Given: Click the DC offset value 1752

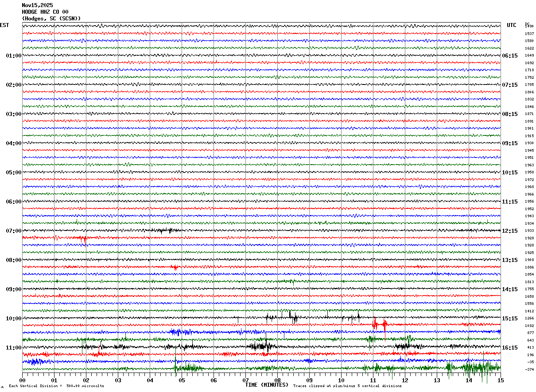Looking at the screenshot, I should tap(529, 77).
